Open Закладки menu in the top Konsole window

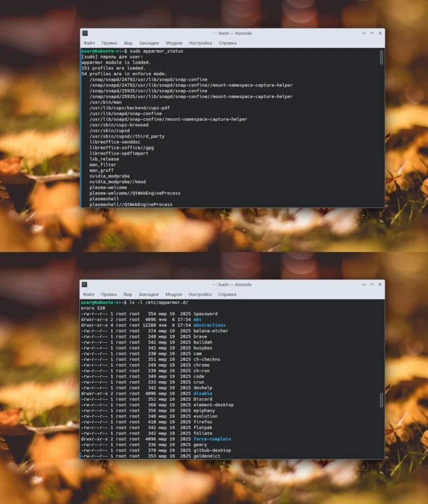149,43
